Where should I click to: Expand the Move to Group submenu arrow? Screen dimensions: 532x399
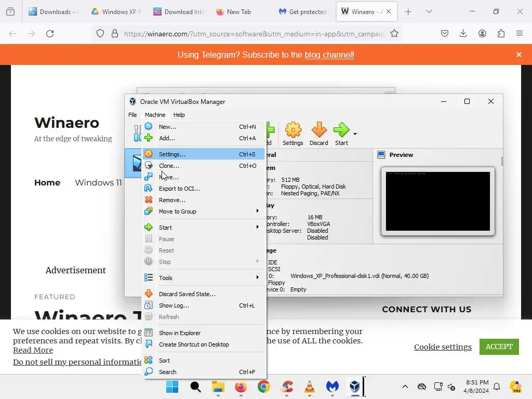click(258, 211)
